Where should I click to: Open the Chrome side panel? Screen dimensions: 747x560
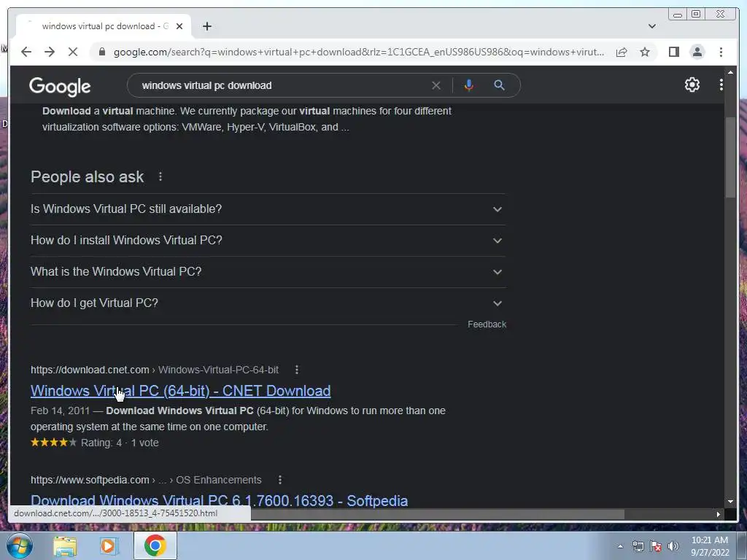coord(673,52)
